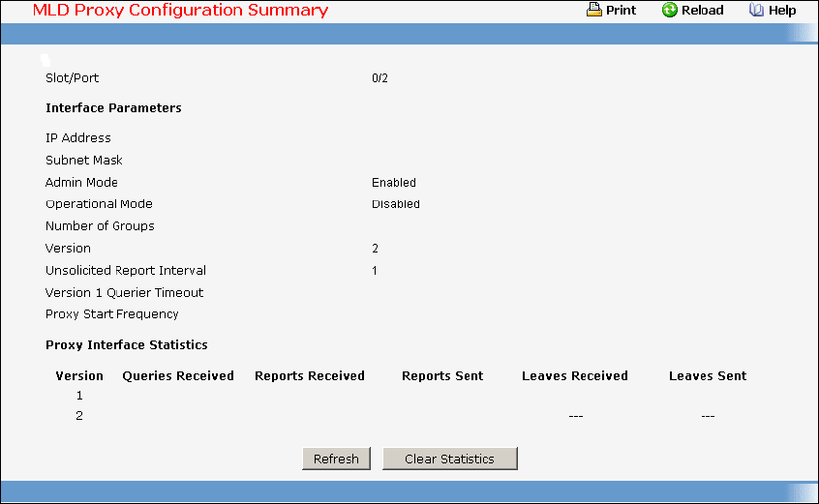Click the IP Address label
The image size is (819, 504).
click(78, 137)
